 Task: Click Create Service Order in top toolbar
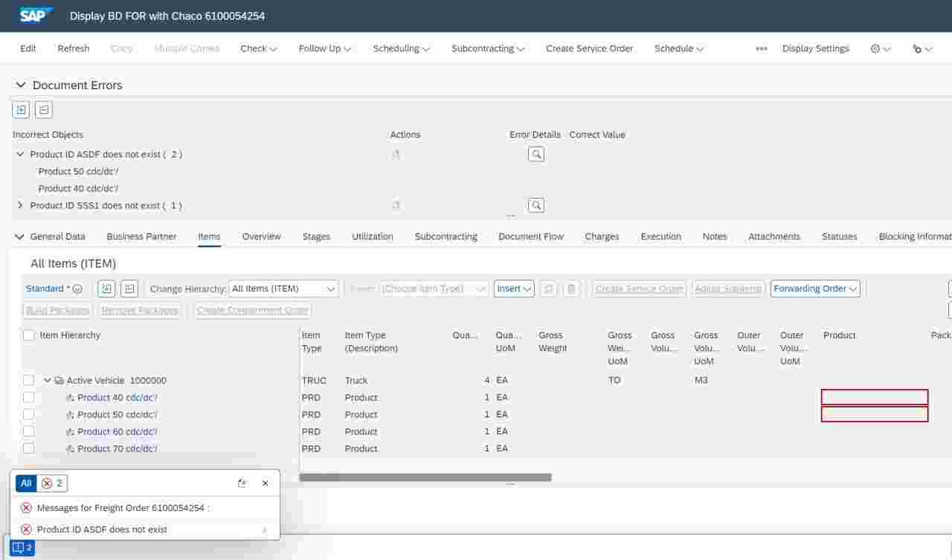pos(589,48)
